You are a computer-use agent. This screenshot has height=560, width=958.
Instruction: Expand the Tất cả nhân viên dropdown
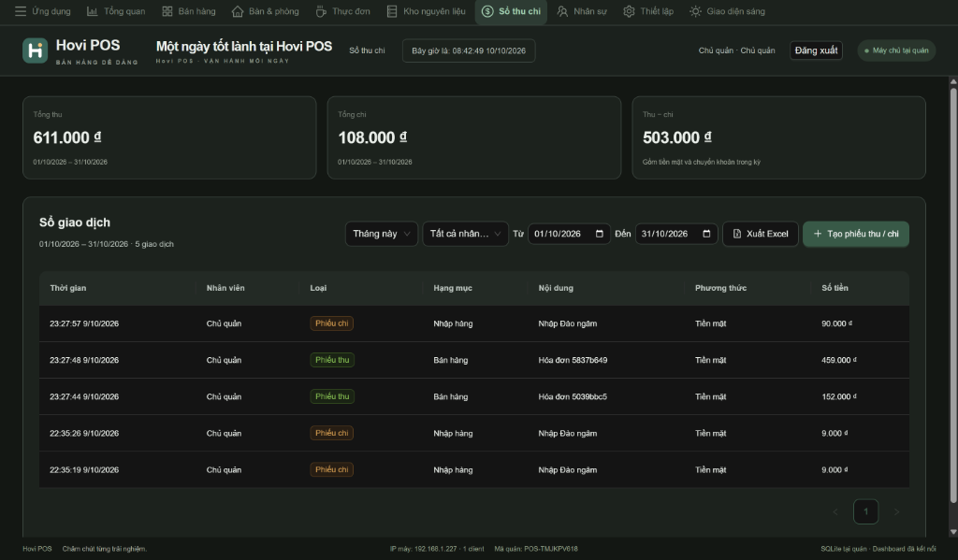[x=465, y=234]
